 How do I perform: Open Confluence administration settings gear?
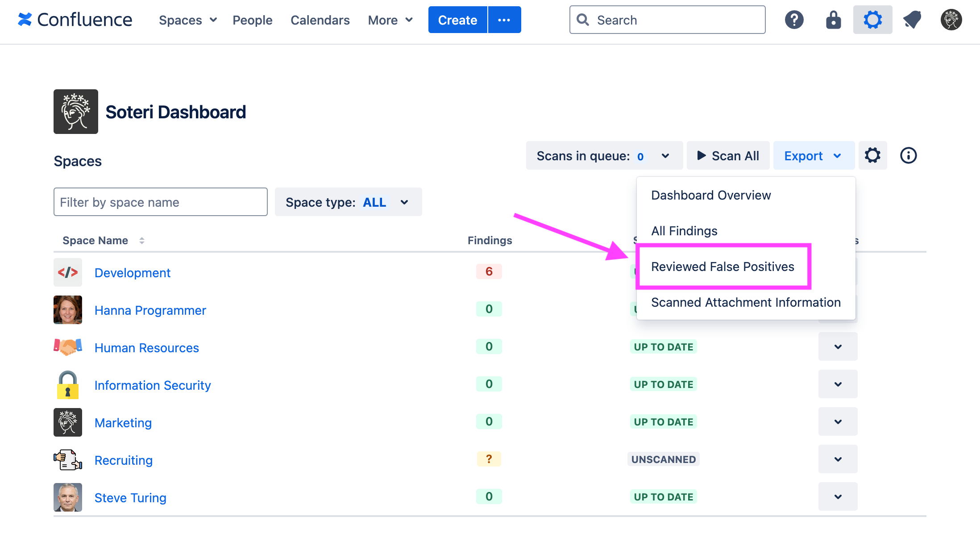pyautogui.click(x=872, y=19)
